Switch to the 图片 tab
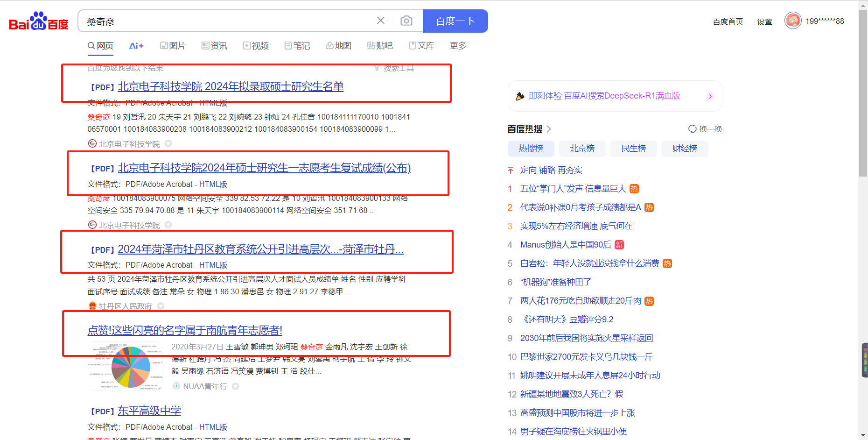Viewport: 868px width, 440px height. pos(173,46)
